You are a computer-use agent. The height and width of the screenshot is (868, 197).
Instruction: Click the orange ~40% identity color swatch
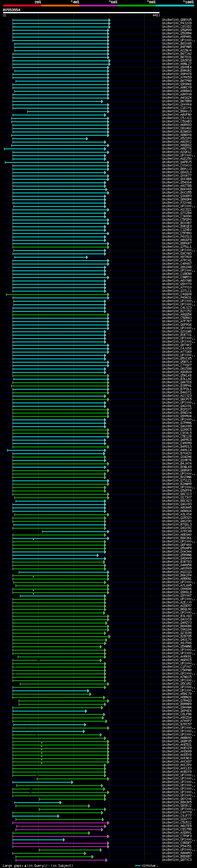click(x=60, y=6)
